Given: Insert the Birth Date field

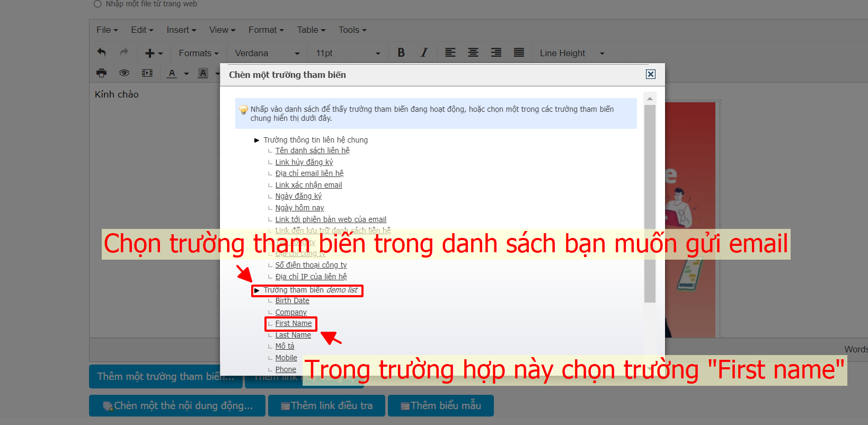Looking at the screenshot, I should coord(292,300).
